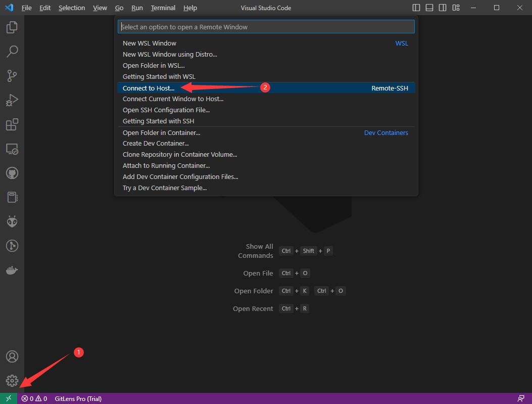Open the Selection menu

72,8
